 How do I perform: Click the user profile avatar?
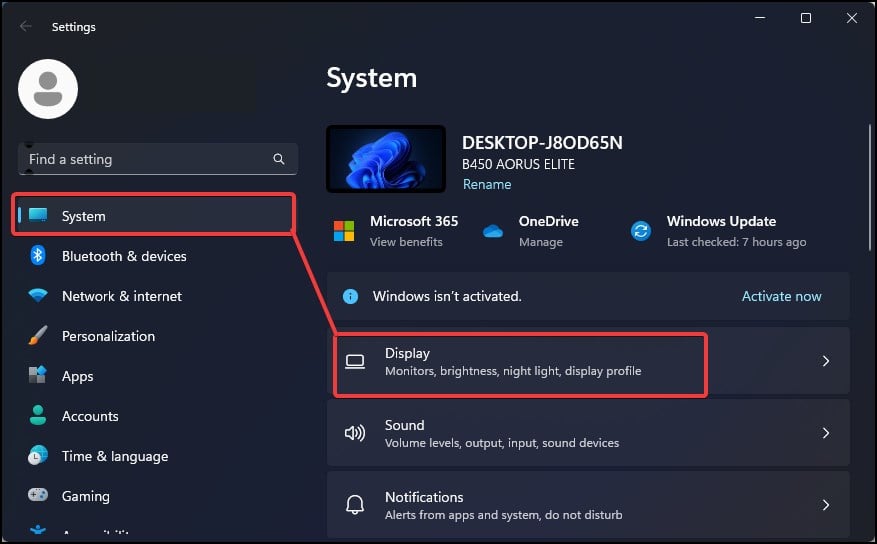coord(48,89)
